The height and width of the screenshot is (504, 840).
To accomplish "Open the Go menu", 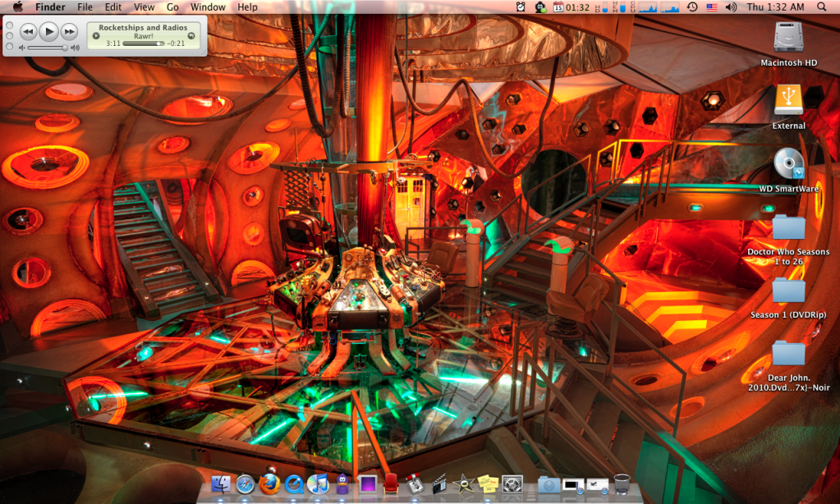I will (172, 7).
